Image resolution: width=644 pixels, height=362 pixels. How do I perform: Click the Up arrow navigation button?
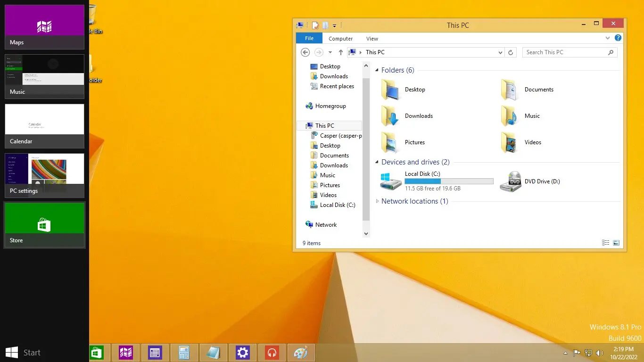point(341,52)
